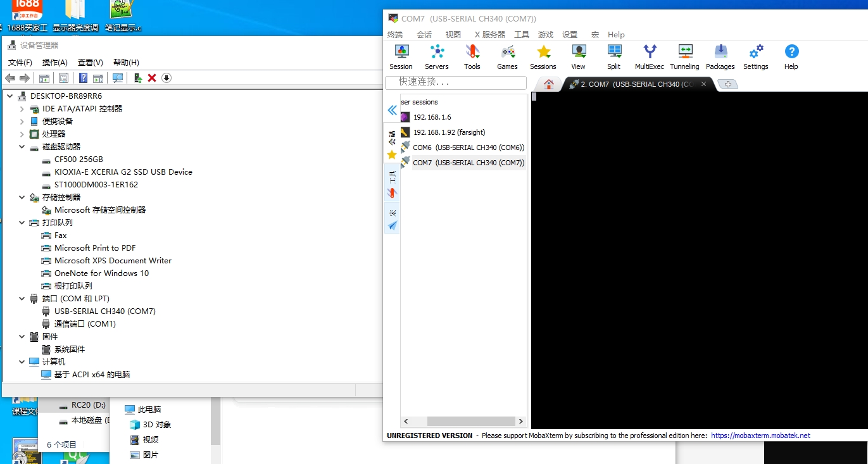Open the Servers tool in MobaXterm
868x464 pixels.
click(437, 57)
